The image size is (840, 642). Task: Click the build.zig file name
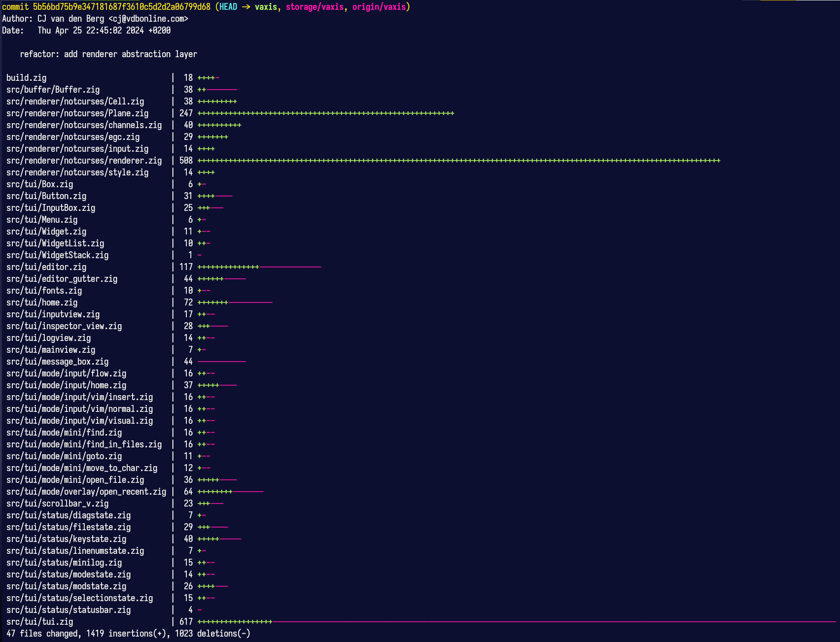point(27,78)
